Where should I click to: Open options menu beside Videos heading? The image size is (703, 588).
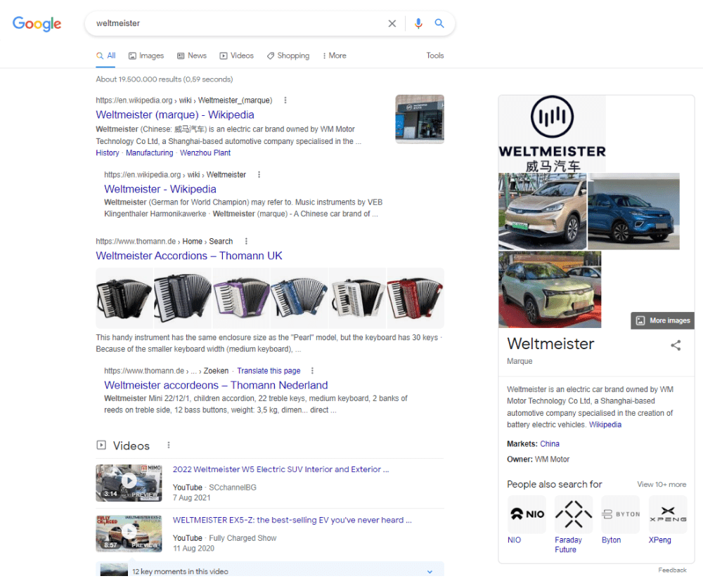pyautogui.click(x=168, y=445)
